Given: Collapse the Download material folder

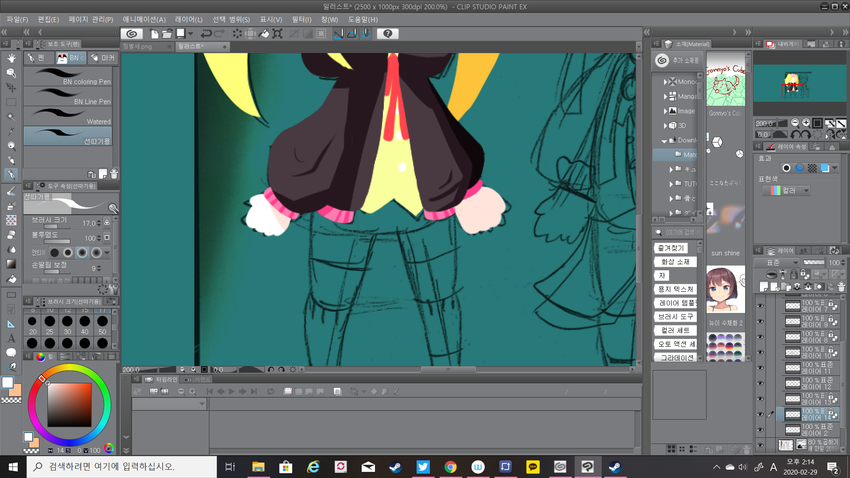Looking at the screenshot, I should point(665,140).
